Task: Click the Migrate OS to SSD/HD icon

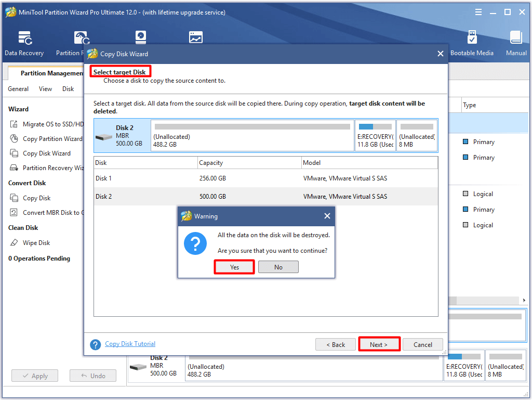Action: pos(14,124)
